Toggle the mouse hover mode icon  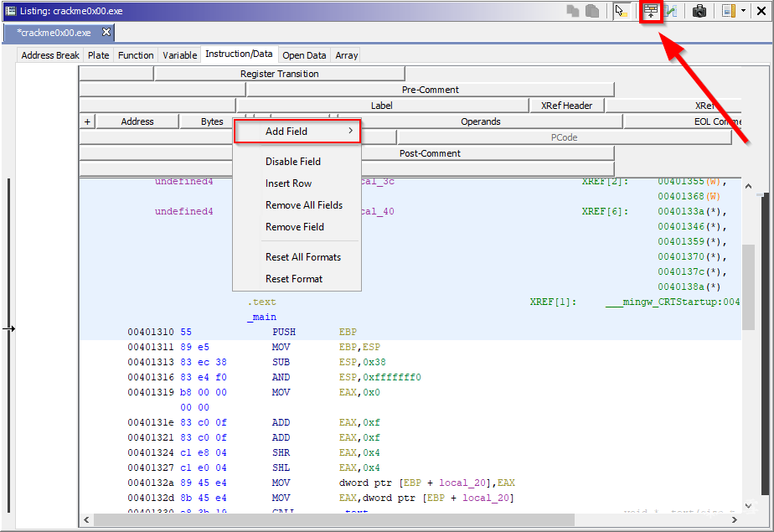[x=621, y=11]
